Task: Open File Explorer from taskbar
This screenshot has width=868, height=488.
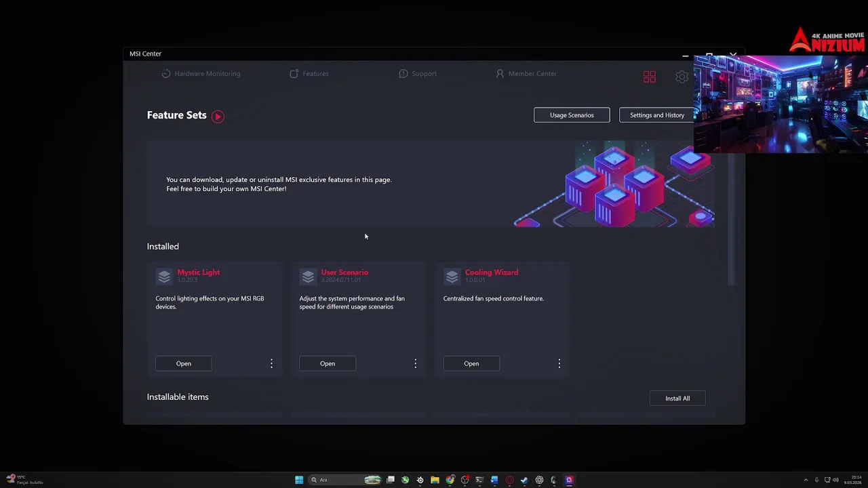Action: [x=435, y=480]
